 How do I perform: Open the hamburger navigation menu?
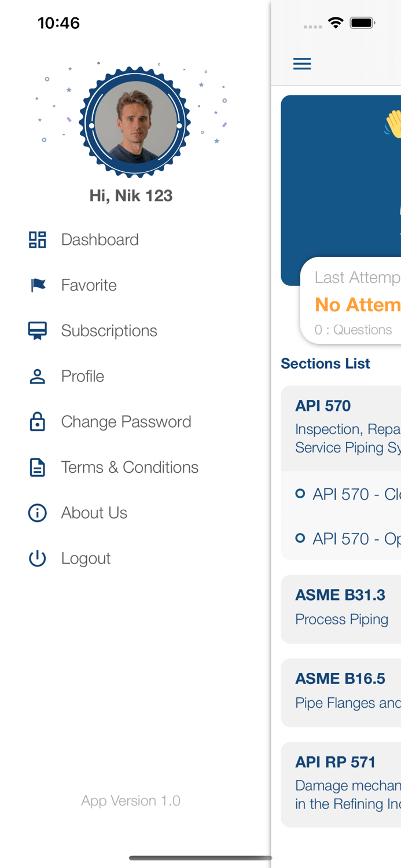[302, 64]
